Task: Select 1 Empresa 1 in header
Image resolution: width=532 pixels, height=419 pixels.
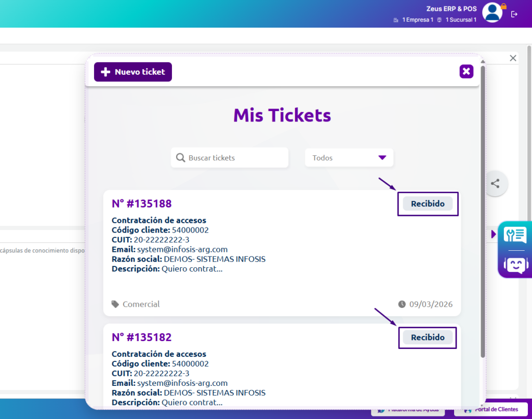Action: 414,20
